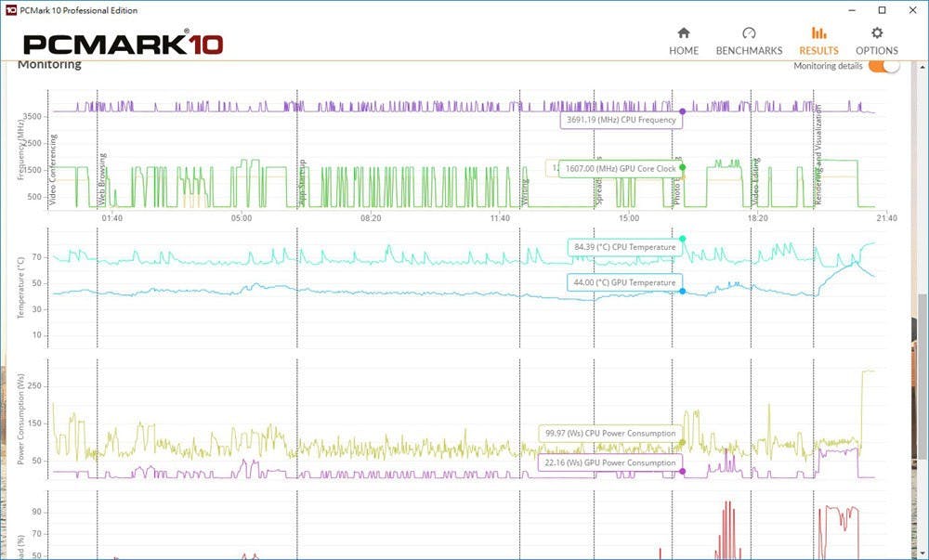This screenshot has height=560, width=929.
Task: Open the Home tab
Action: point(684,42)
